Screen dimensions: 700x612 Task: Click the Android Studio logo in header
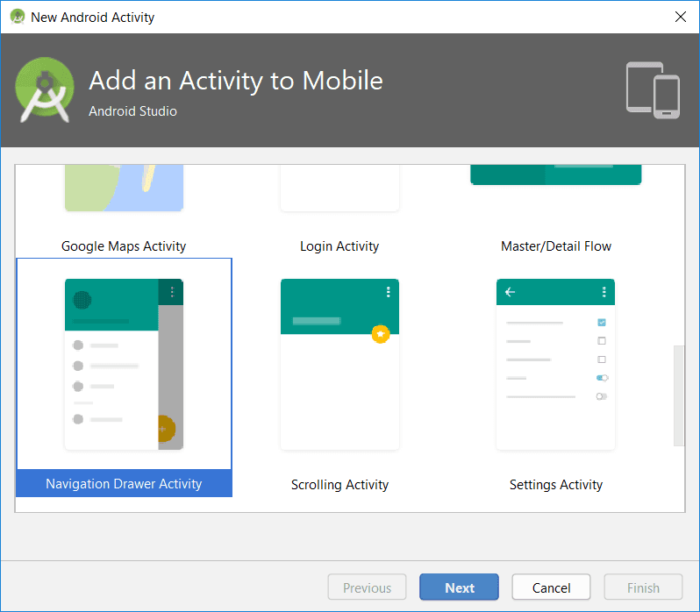click(x=45, y=90)
